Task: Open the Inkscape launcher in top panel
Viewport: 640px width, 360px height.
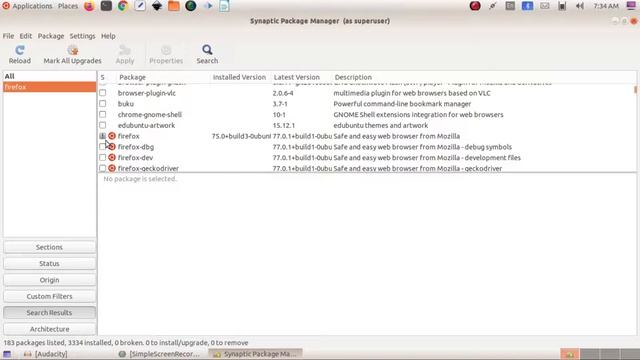Action: click(x=157, y=6)
